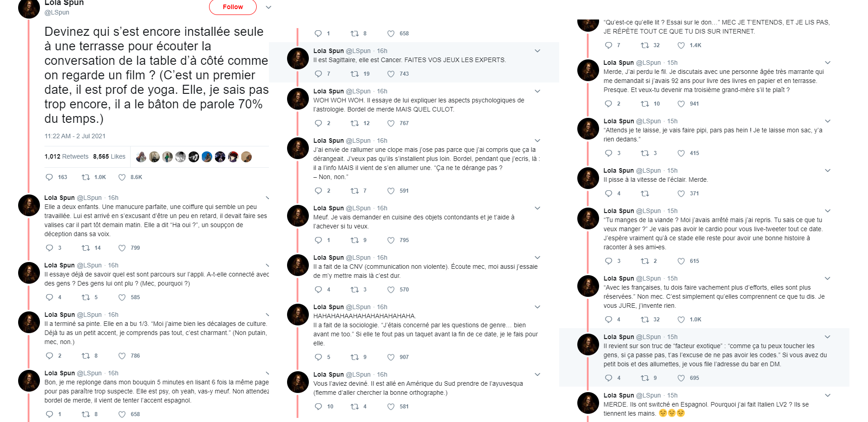
Task: View the 8,565 Likes list
Action: pos(109,156)
